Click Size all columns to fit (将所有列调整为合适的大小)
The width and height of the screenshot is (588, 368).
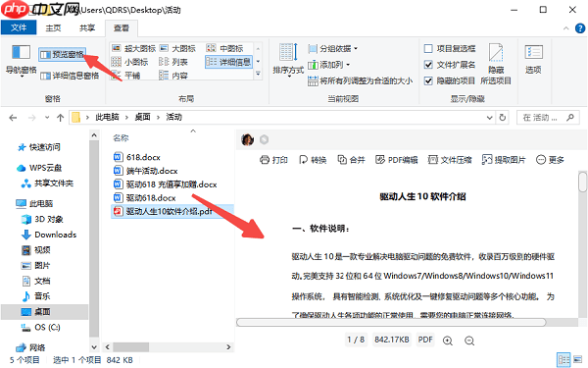[x=360, y=80]
